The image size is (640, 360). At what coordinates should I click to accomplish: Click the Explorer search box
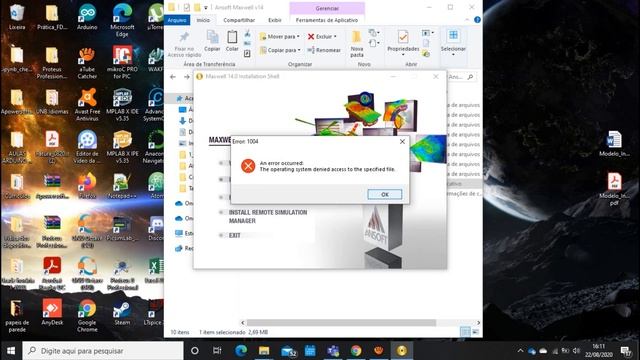tap(462, 77)
